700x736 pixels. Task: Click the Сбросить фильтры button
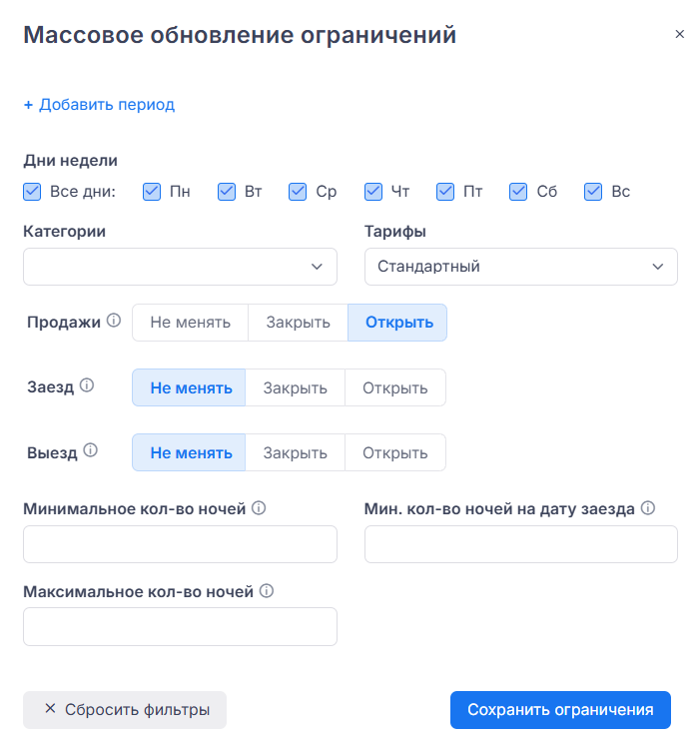click(x=125, y=710)
